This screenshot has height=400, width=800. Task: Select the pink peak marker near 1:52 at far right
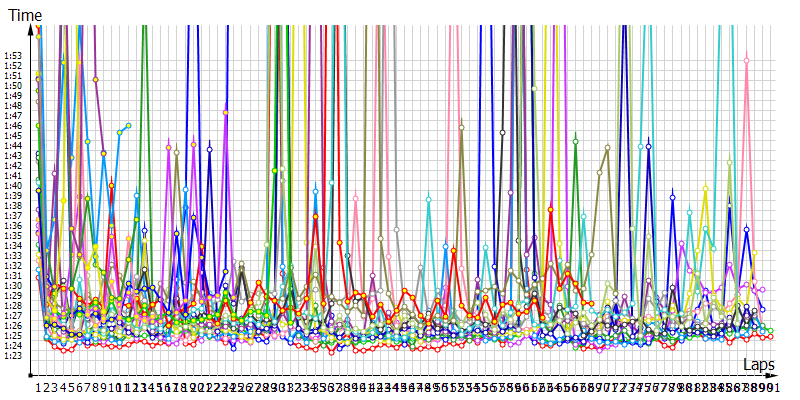click(x=746, y=61)
